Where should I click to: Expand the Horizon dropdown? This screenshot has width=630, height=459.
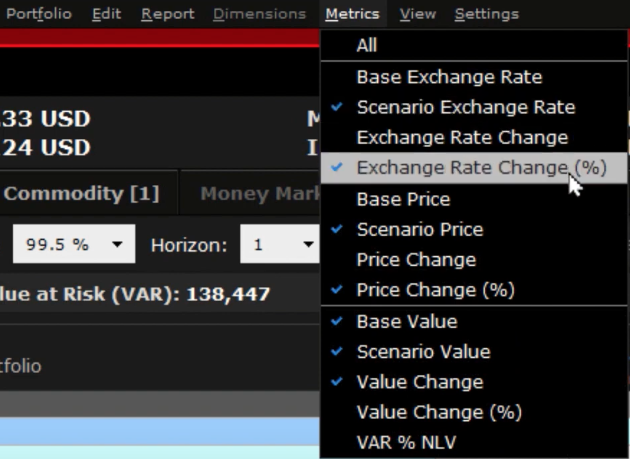point(282,244)
